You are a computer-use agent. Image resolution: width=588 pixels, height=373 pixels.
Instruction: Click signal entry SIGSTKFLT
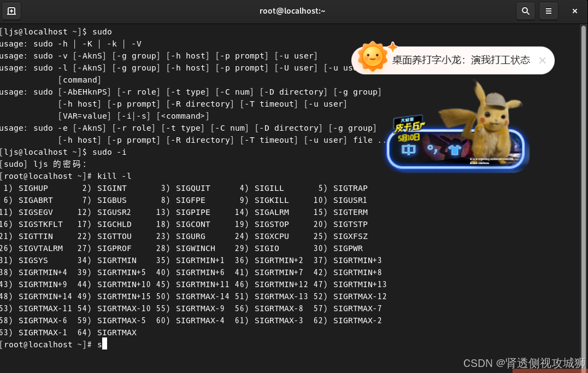point(40,224)
